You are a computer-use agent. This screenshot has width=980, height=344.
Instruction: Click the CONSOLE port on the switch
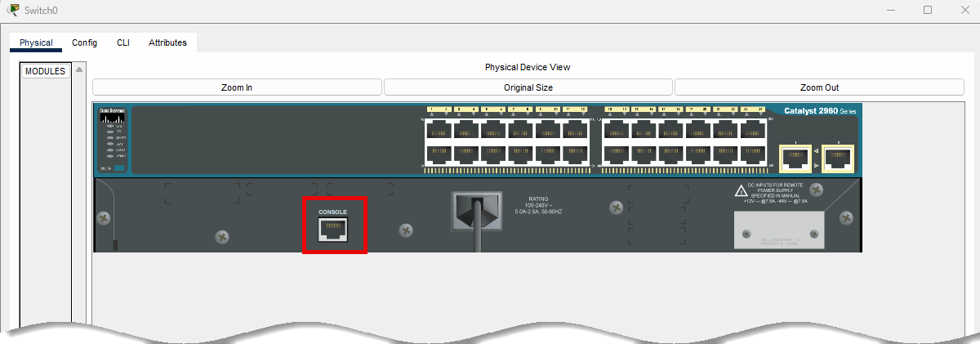coord(334,230)
